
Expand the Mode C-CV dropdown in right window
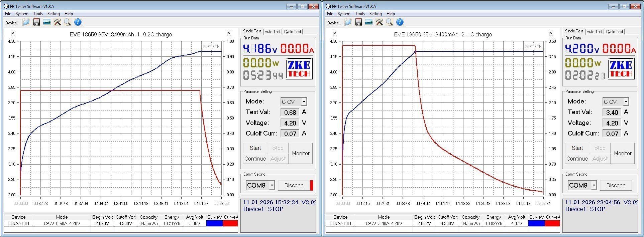point(626,102)
